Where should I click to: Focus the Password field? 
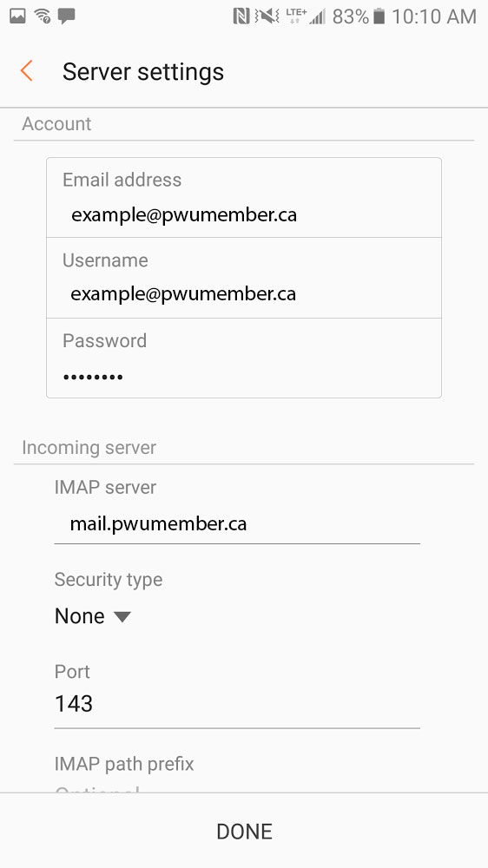pyautogui.click(x=244, y=358)
